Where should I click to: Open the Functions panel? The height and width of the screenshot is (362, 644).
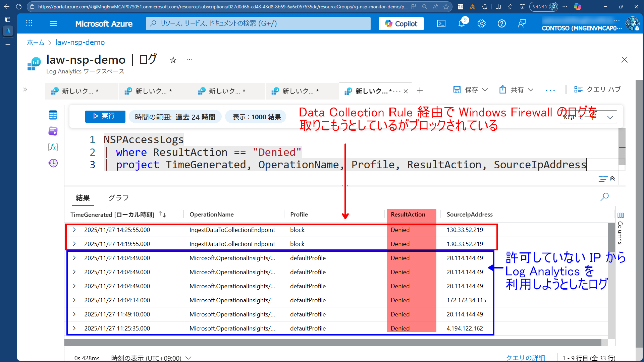pos(53,147)
